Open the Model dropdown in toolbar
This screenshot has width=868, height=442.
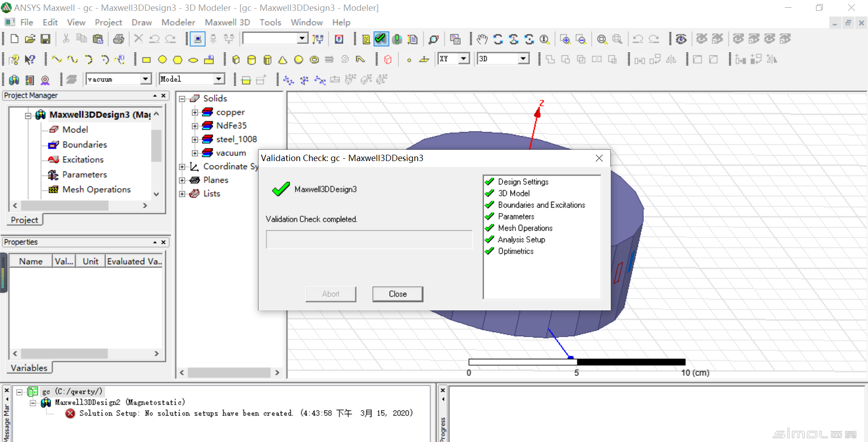coord(219,79)
